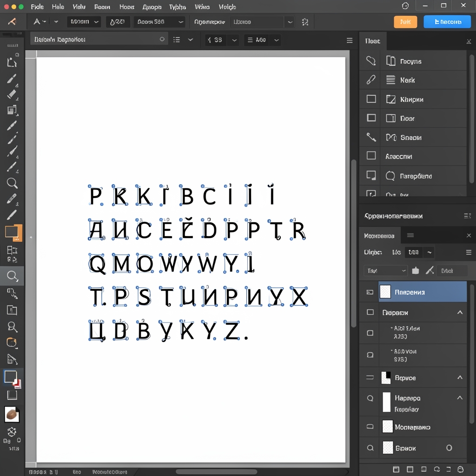Click the fill and stroke swatch in left toolbar
Image resolution: width=476 pixels, height=476 pixels.
(x=12, y=378)
